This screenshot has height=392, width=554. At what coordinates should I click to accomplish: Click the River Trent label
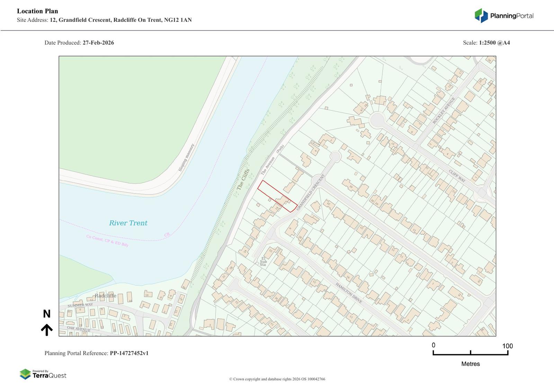tap(128, 223)
